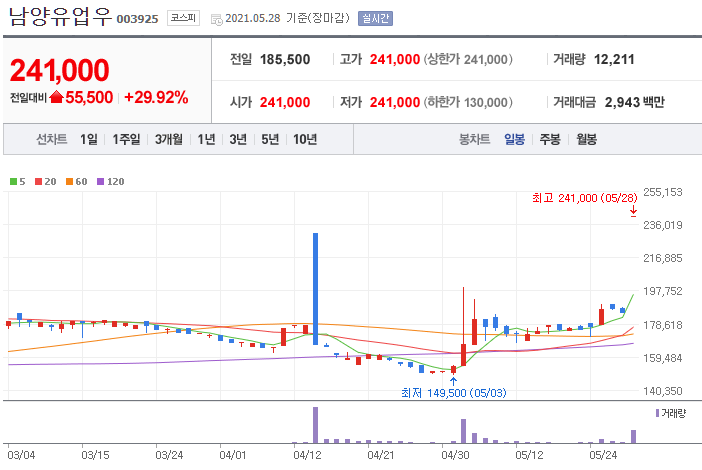Select the 10년 line chart period
The image size is (702, 470).
point(305,139)
